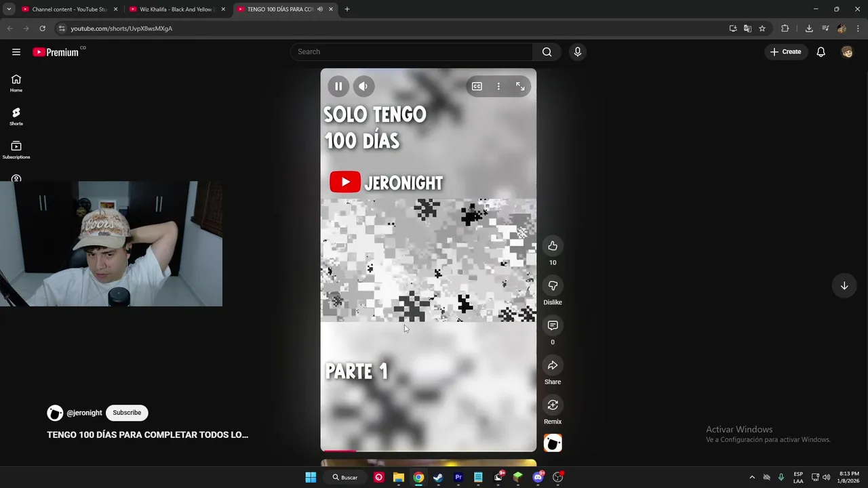Open the notifications bell

[x=821, y=52]
